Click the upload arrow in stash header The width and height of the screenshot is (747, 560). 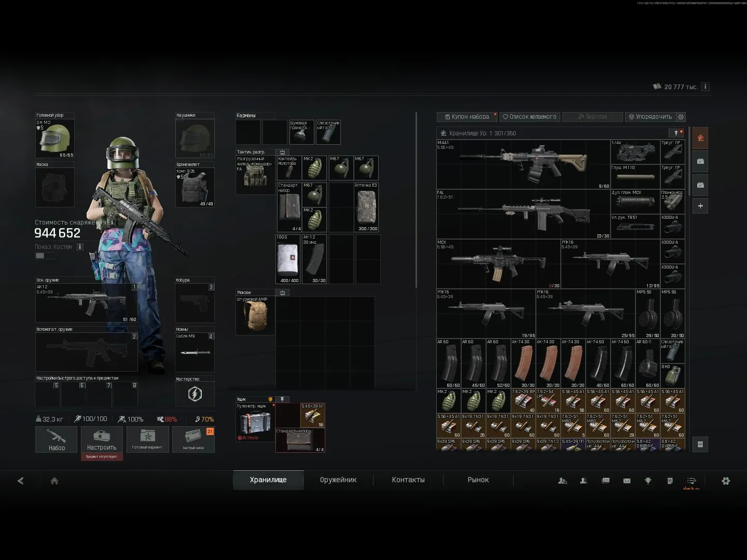point(676,133)
